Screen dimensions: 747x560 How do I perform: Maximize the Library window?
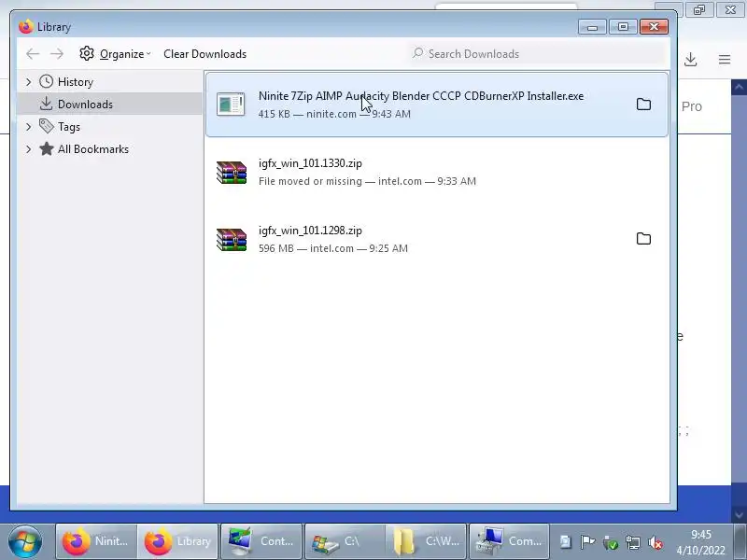(623, 27)
